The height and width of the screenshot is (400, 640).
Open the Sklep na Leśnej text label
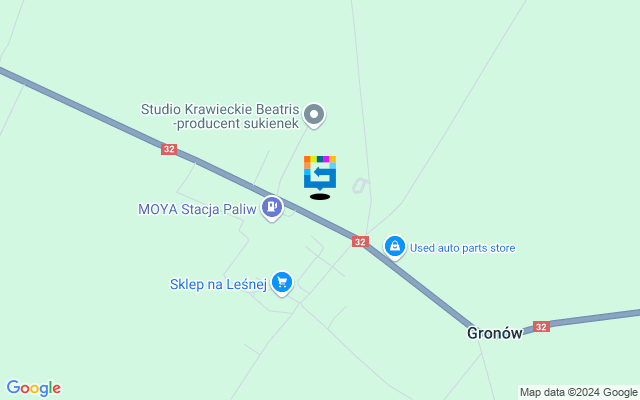tap(218, 284)
